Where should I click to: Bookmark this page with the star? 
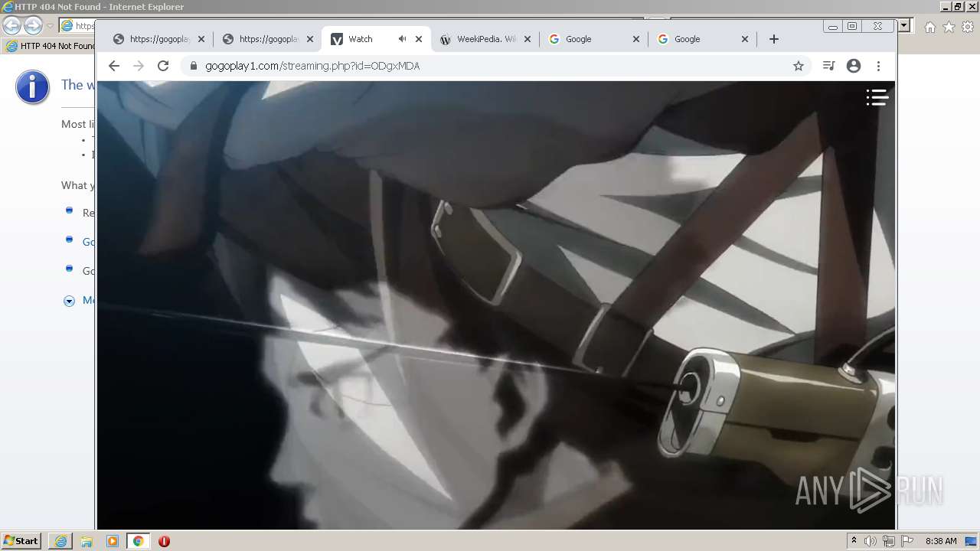799,66
